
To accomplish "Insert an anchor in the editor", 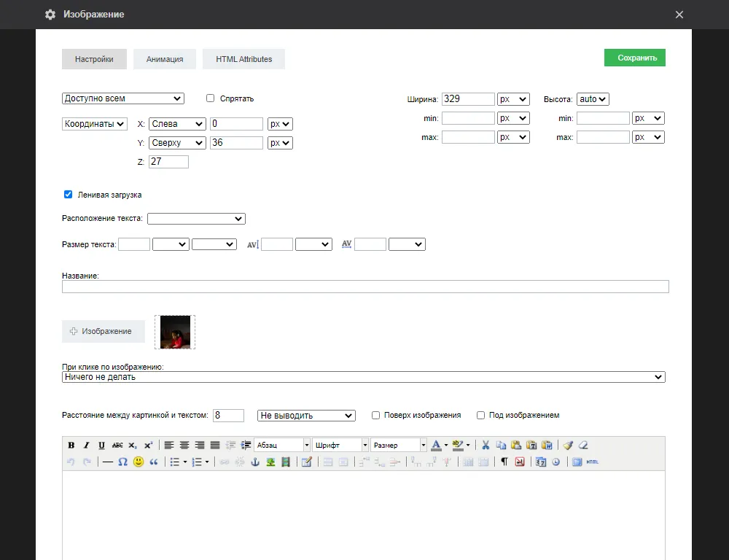I will point(255,462).
